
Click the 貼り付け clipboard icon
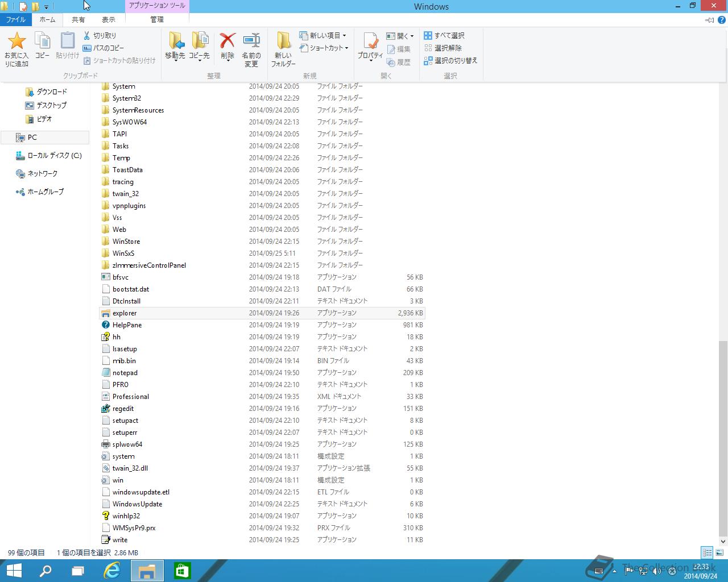pos(67,41)
